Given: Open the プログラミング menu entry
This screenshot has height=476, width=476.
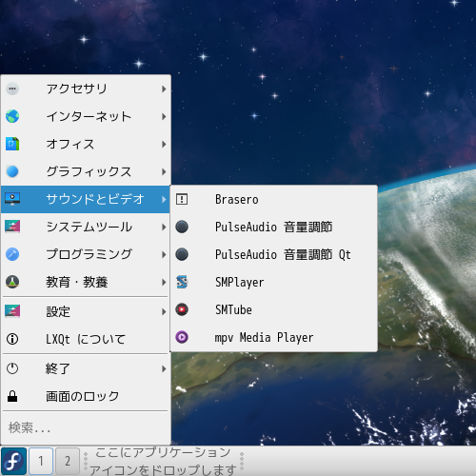Looking at the screenshot, I should (86, 254).
